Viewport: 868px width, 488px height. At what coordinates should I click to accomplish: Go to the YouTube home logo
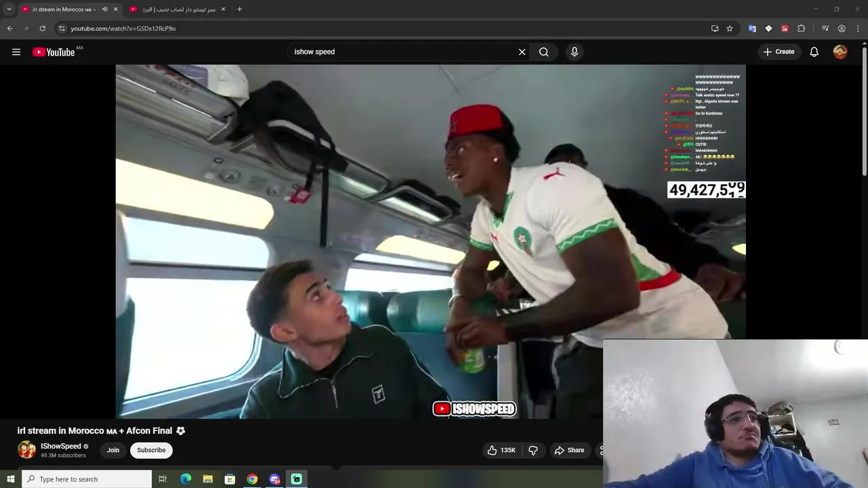[54, 52]
